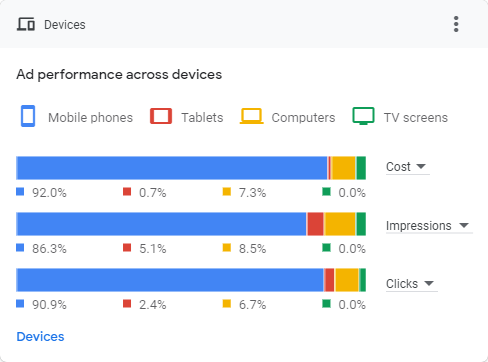Image resolution: width=488 pixels, height=362 pixels.
Task: Click blue mobile segment of Cost bar
Action: click(x=172, y=168)
